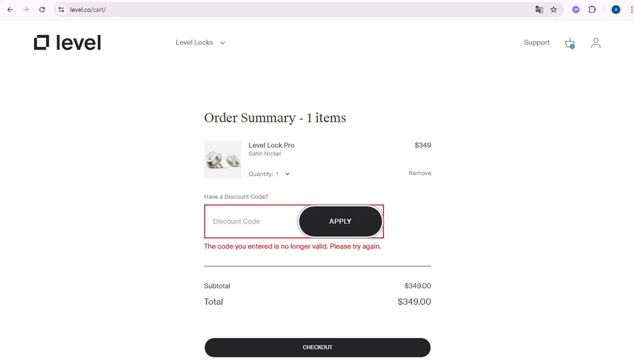The image size is (634, 364).
Task: Go to Support page
Action: coord(536,43)
